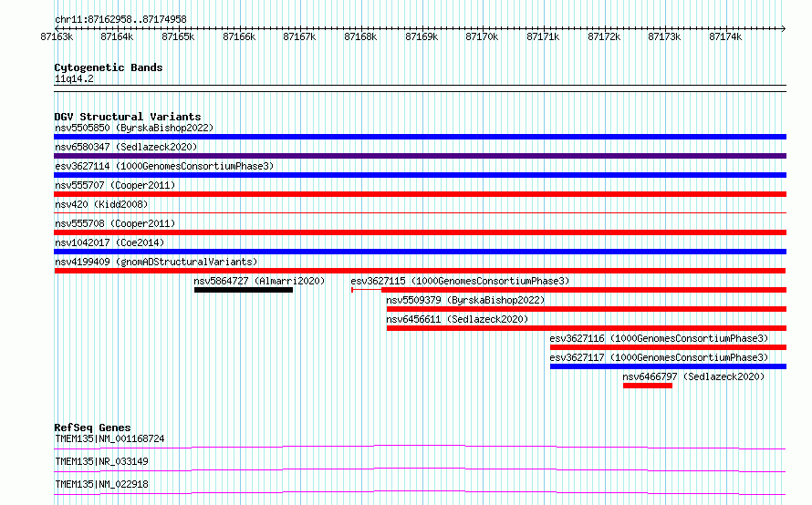Click the ruler's right-end arrowhead
This screenshot has width=812, height=505.
click(784, 28)
